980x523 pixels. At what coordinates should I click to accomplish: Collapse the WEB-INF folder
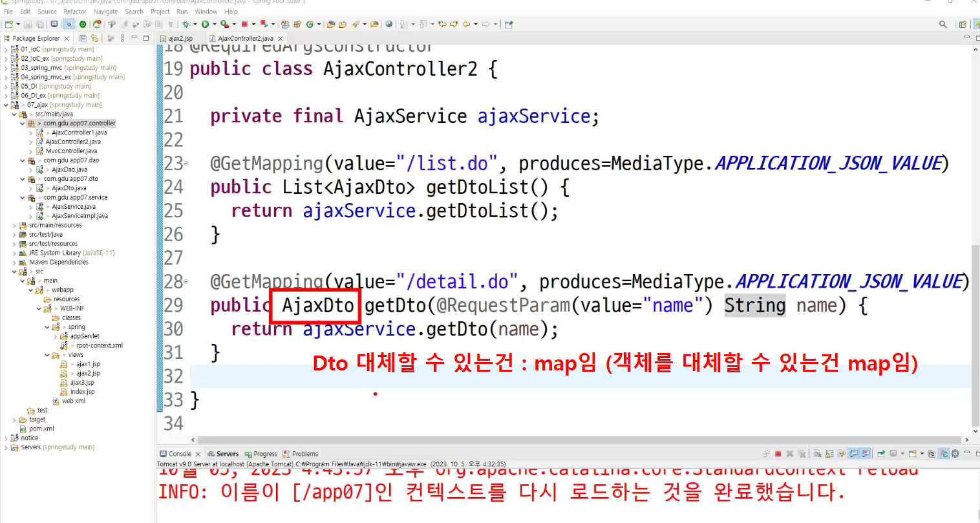click(x=39, y=309)
